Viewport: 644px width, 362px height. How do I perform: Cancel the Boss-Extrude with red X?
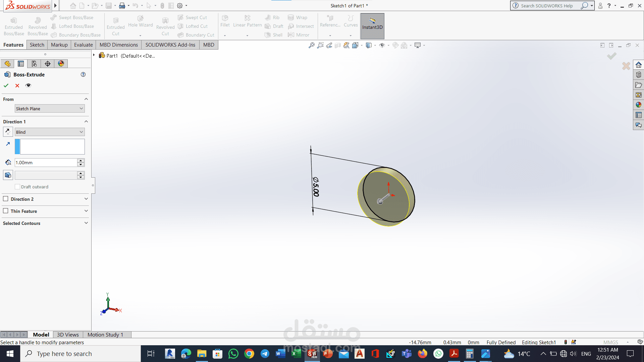17,85
